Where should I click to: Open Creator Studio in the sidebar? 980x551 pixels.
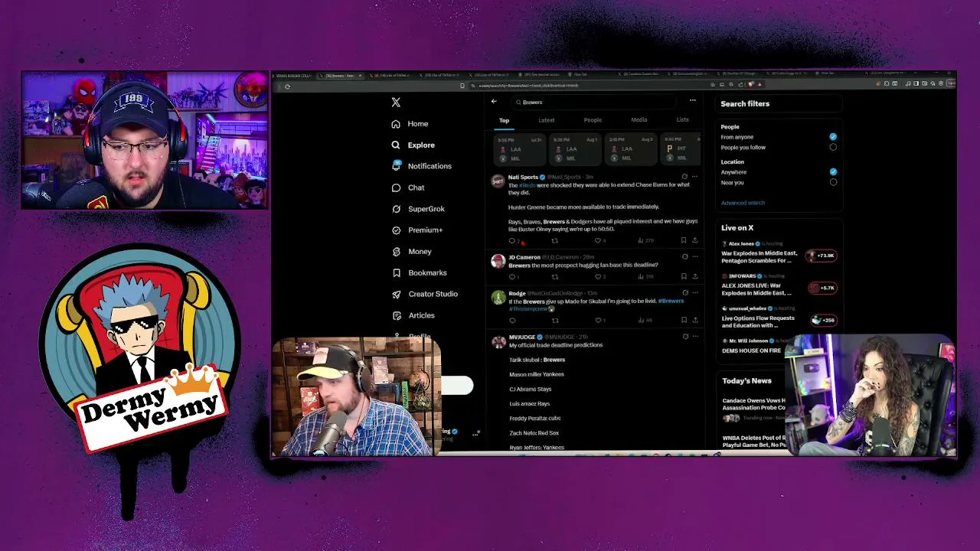[424, 294]
